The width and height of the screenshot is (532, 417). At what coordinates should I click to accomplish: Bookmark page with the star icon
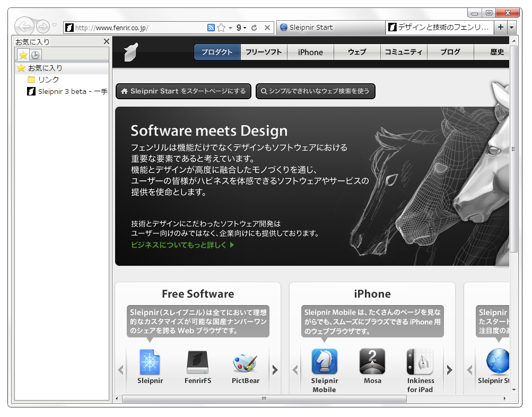click(x=221, y=28)
